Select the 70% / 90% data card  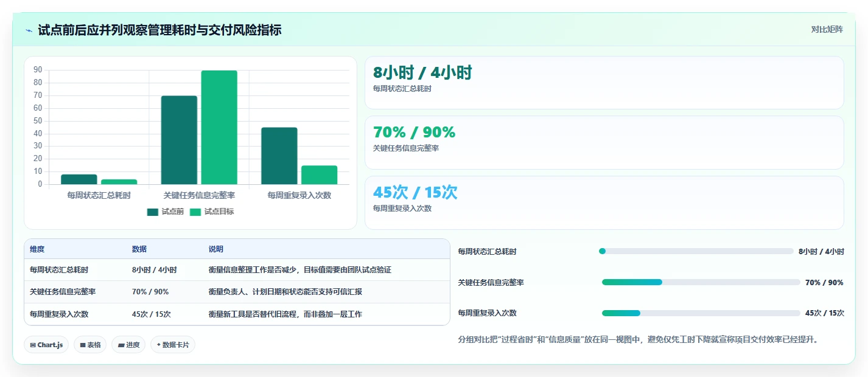point(604,142)
